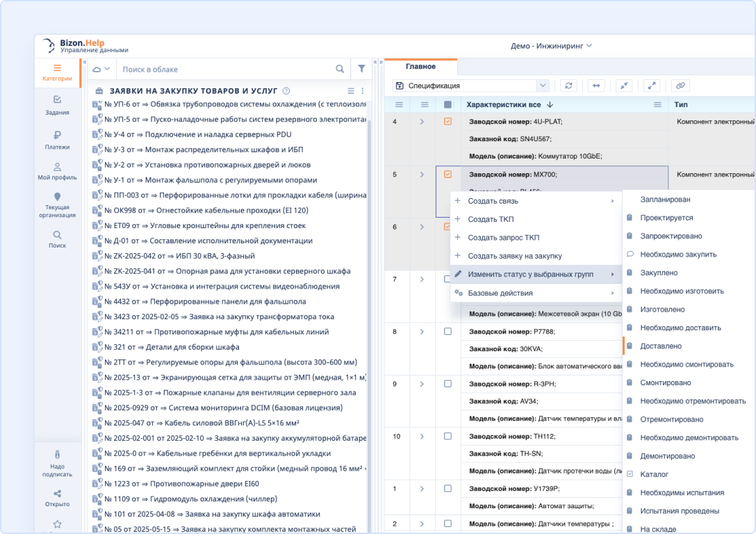The width and height of the screenshot is (756, 534).
Task: Click the chain link toolbar icon
Action: [680, 86]
